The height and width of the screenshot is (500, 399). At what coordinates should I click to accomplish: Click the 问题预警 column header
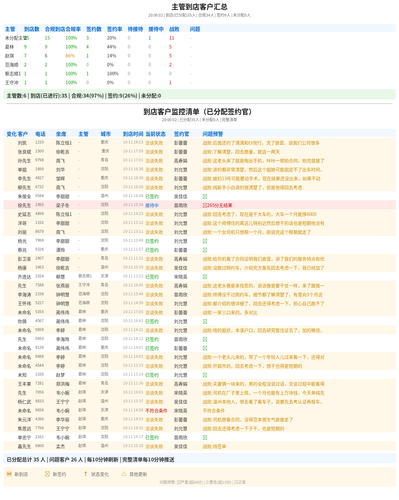pyautogui.click(x=213, y=134)
